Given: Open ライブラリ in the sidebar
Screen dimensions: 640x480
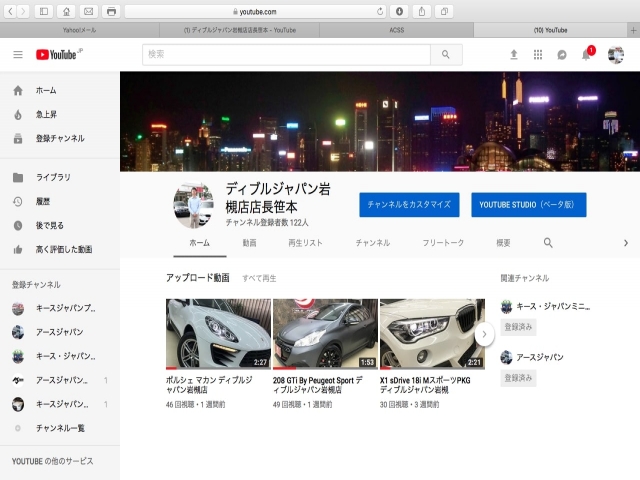Looking at the screenshot, I should [60, 177].
